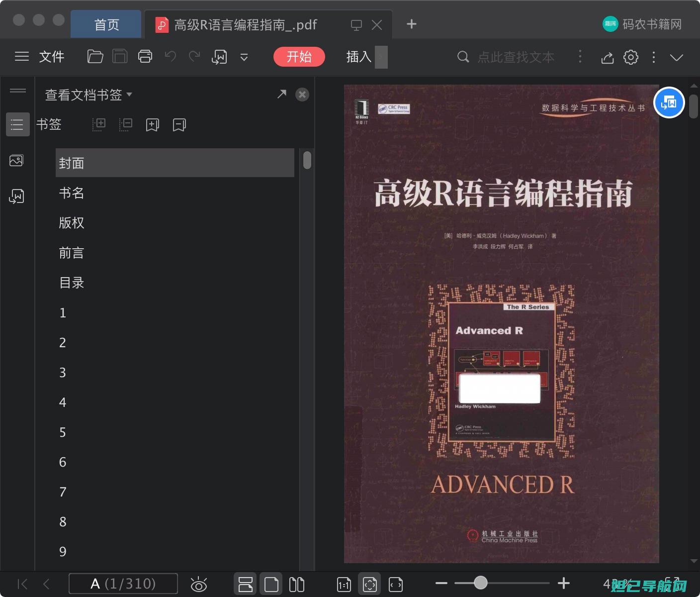Click the share export icon
This screenshot has width=700, height=597.
click(608, 57)
